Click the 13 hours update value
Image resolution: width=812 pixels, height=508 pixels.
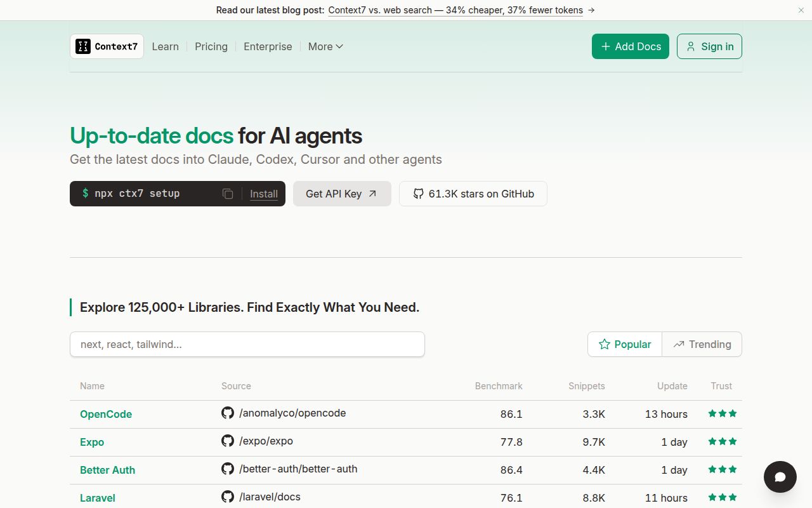666,414
